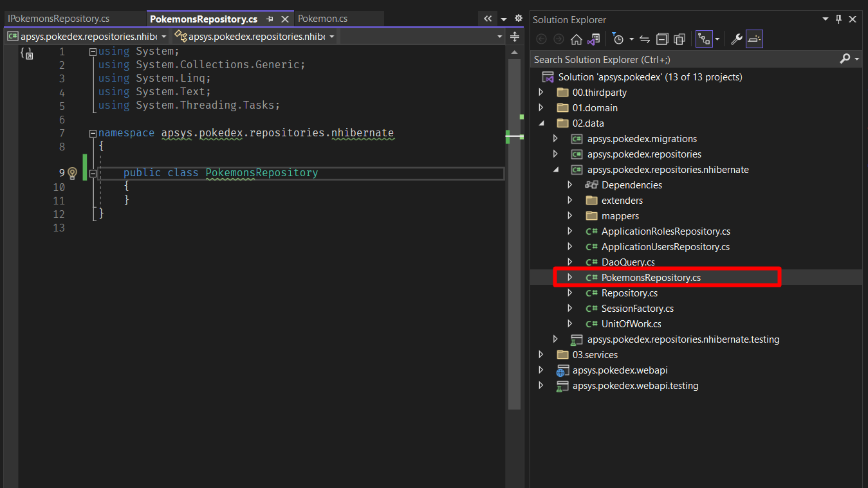
Task: Open the project scope dropdown in navigation bar
Action: 86,37
